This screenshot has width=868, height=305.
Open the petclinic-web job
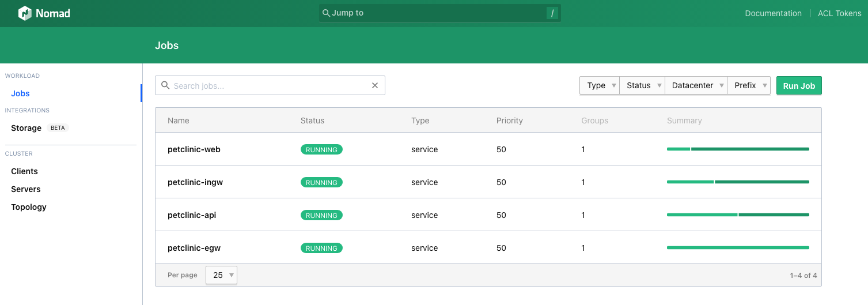194,149
